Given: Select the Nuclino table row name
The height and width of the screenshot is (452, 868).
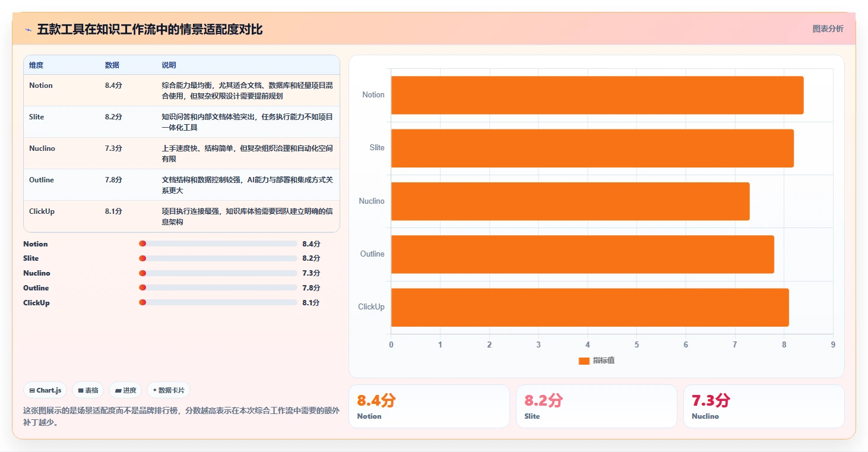Looking at the screenshot, I should pos(42,148).
